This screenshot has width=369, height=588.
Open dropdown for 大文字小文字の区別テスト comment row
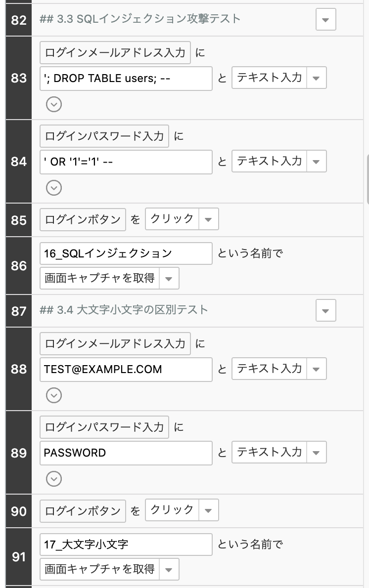click(x=325, y=311)
